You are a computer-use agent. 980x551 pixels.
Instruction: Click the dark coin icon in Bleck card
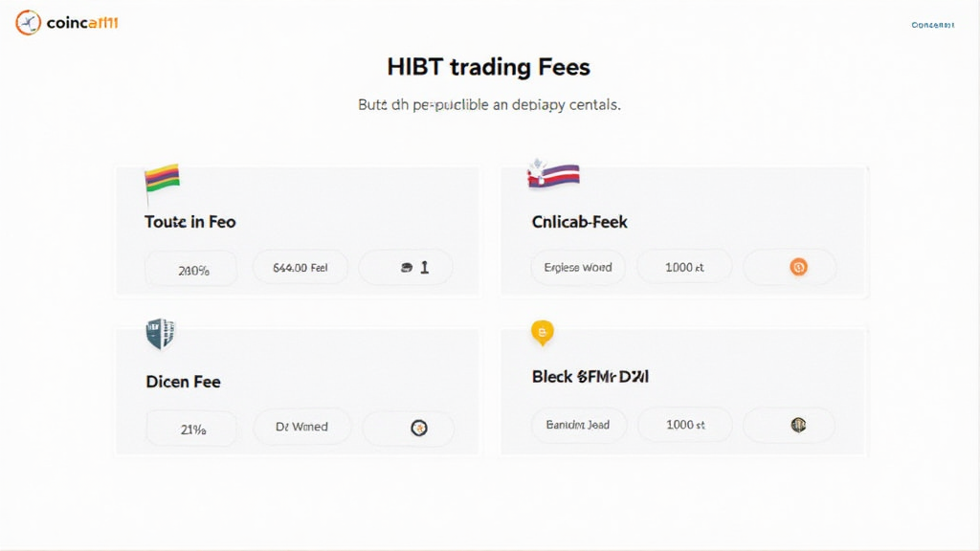pos(798,424)
